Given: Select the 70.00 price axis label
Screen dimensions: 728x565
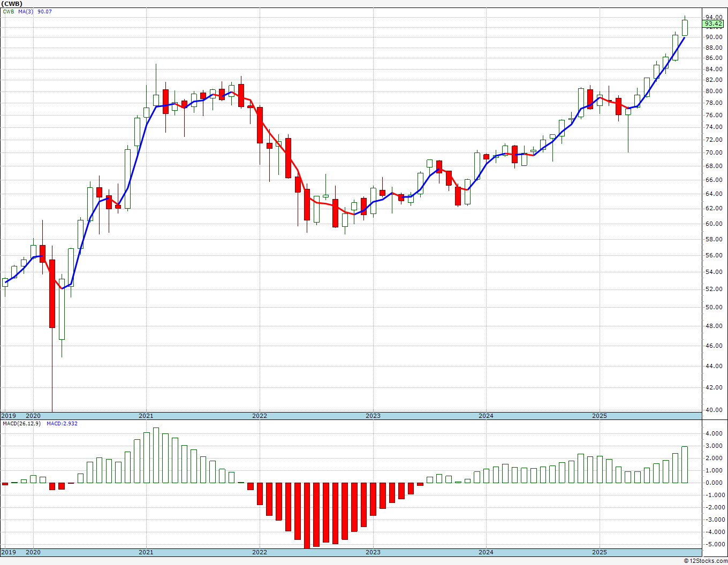Looking at the screenshot, I should click(x=714, y=152).
